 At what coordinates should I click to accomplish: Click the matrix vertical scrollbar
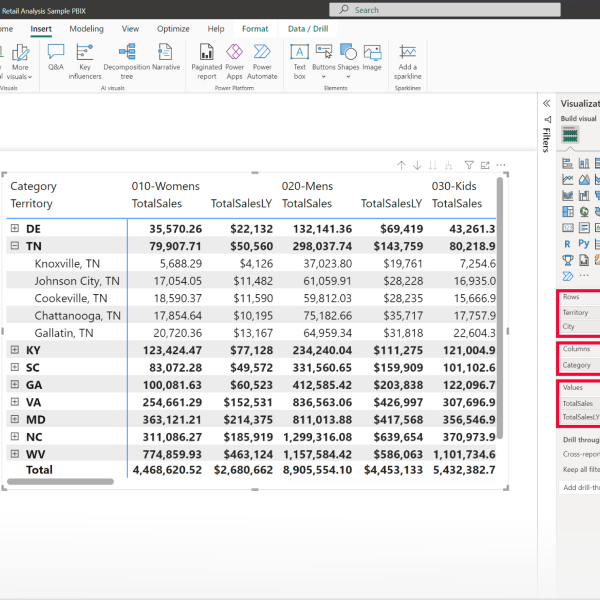point(500,308)
